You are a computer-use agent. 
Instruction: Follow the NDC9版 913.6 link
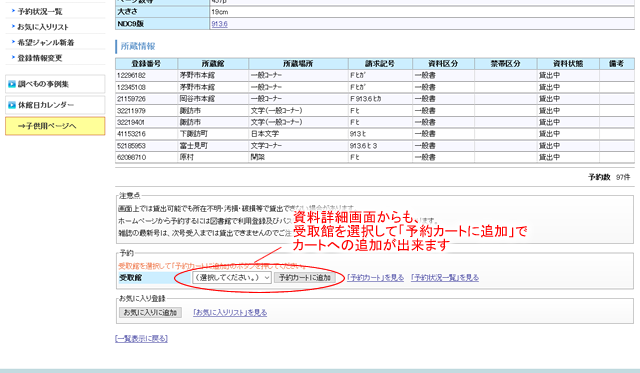coord(219,24)
